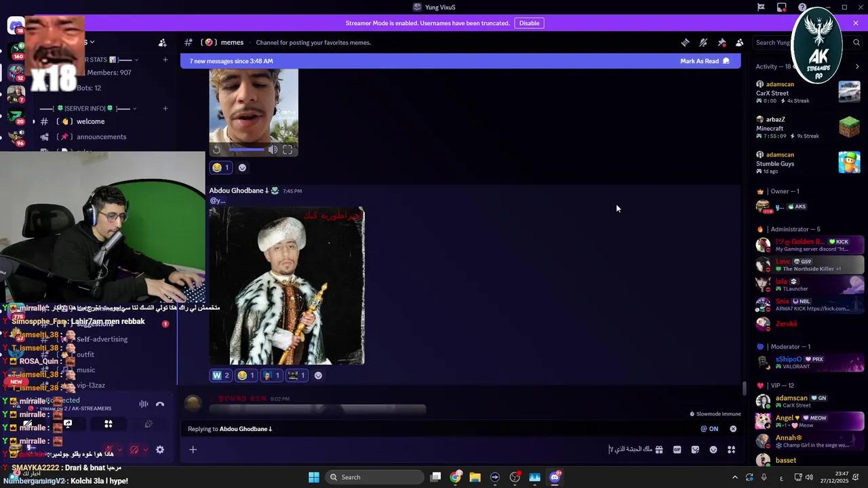The width and height of the screenshot is (868, 488).
Task: Open Discord Quests flag icon in title bar
Action: [x=761, y=7]
